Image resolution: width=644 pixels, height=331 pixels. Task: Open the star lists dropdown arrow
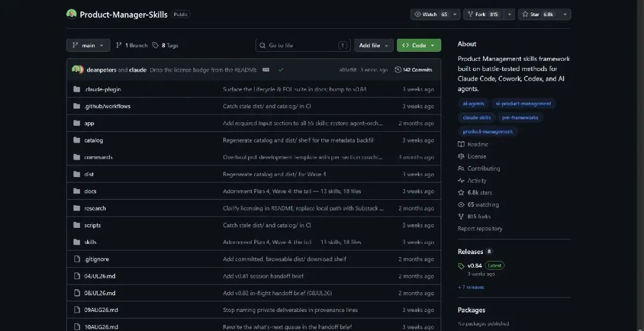tap(565, 14)
